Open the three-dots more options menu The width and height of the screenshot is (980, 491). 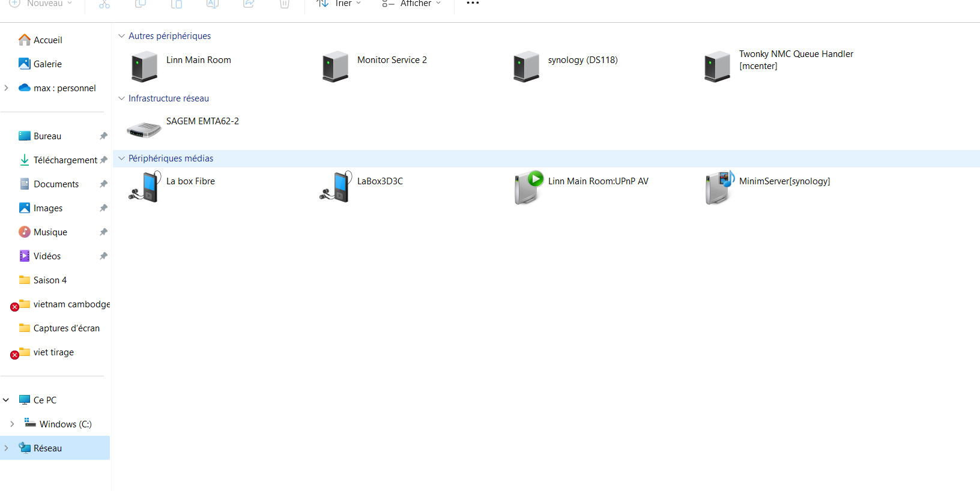pos(473,4)
